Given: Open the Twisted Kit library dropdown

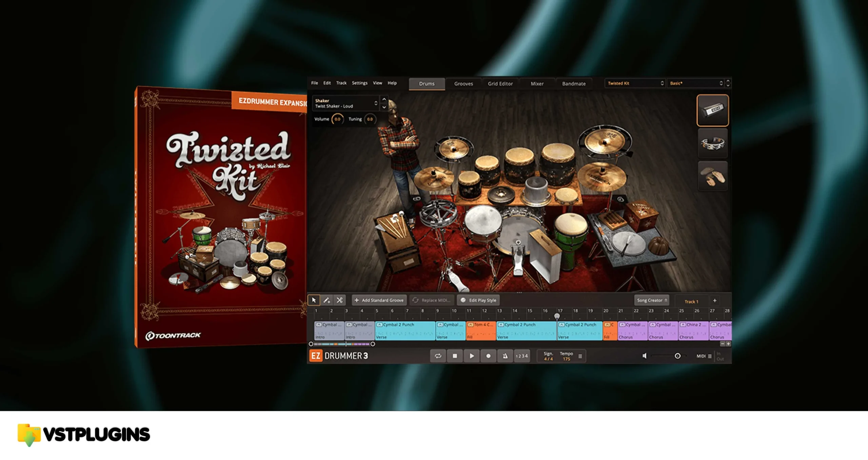Looking at the screenshot, I should (x=635, y=83).
